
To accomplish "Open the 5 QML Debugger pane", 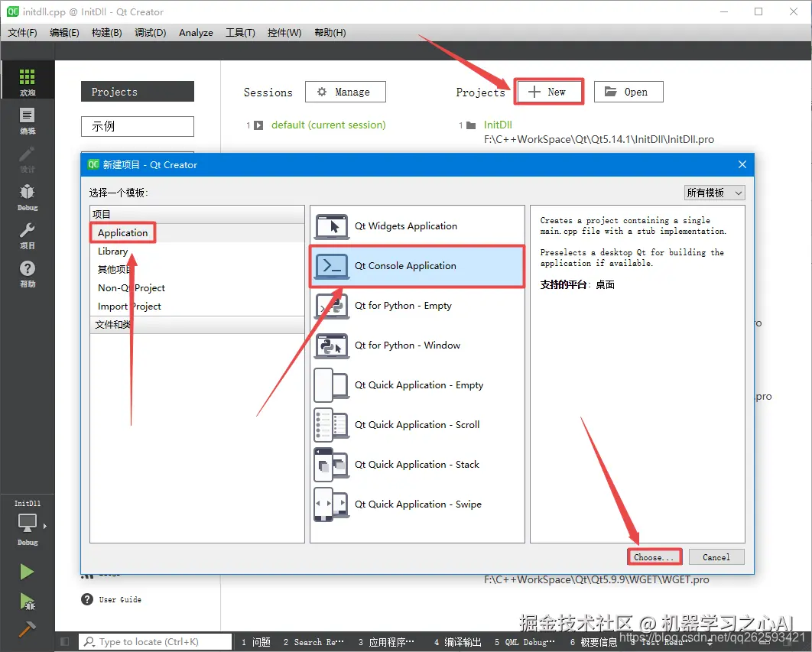I will pos(524,642).
